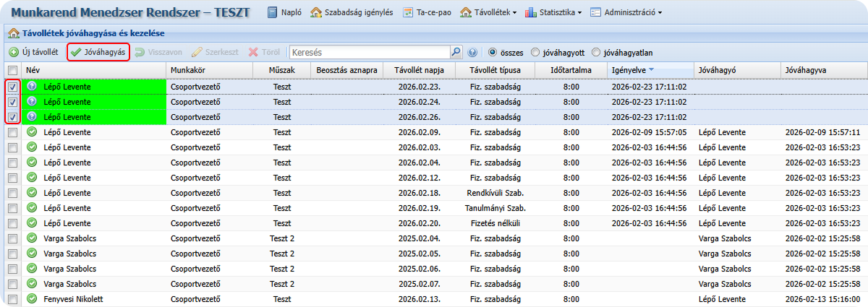
Task: Click pending status icon for 2026.02.23. row
Action: coord(32,86)
